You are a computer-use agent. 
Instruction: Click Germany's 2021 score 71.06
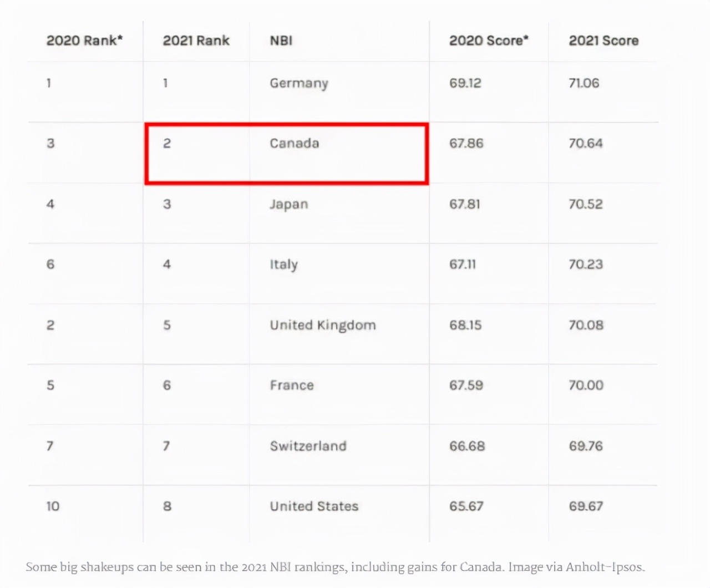click(584, 83)
